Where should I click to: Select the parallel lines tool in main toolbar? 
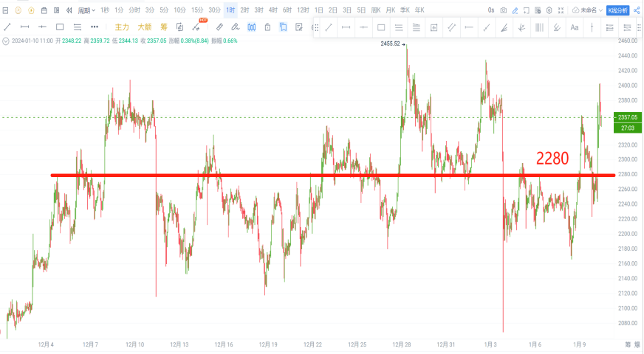pyautogui.click(x=78, y=27)
